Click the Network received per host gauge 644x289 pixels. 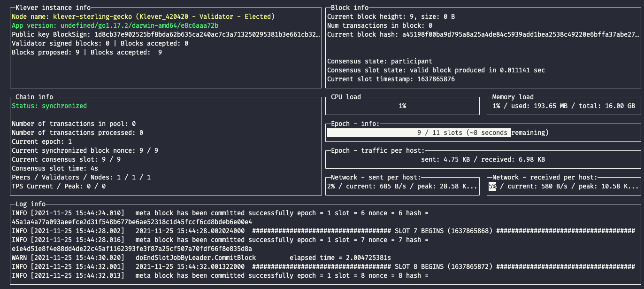[564, 187]
